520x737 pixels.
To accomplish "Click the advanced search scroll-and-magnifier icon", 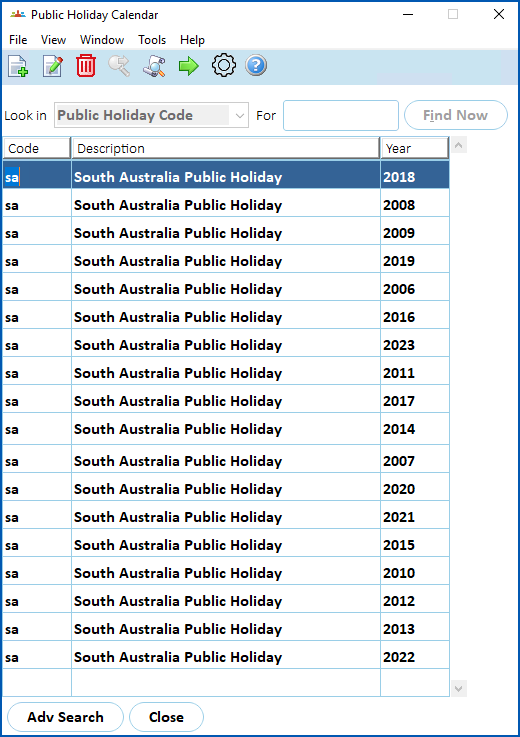I will point(154,66).
